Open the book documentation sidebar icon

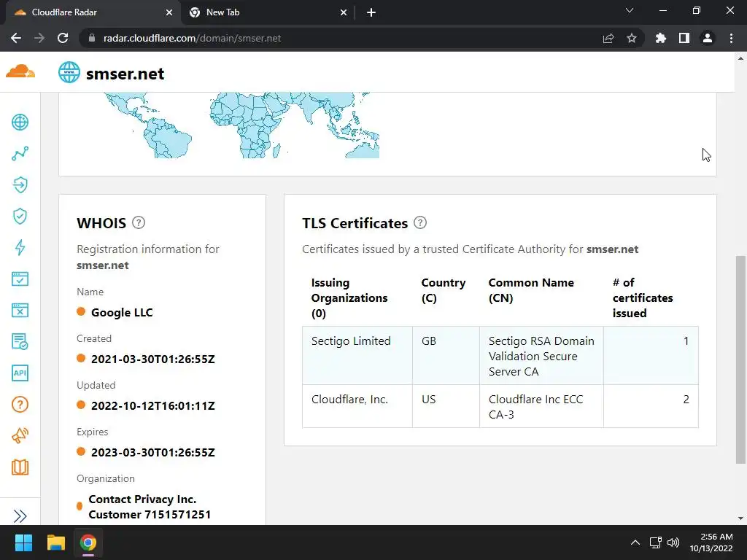[x=20, y=467]
